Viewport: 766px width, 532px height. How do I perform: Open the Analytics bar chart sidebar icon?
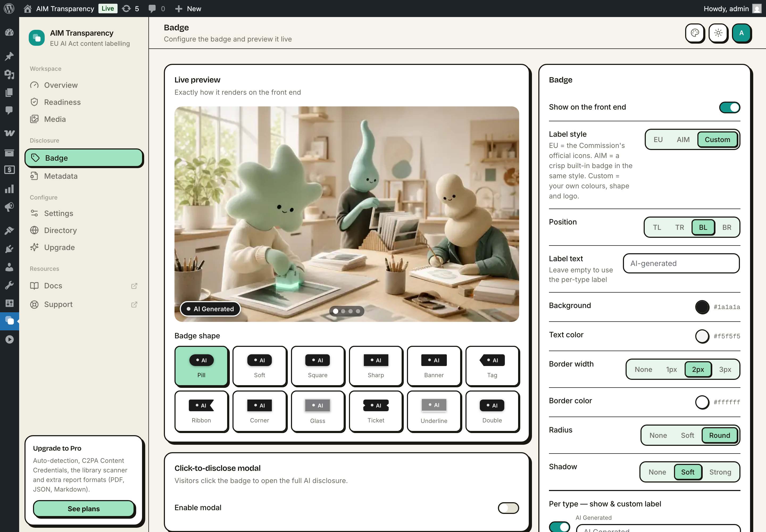tap(9, 189)
